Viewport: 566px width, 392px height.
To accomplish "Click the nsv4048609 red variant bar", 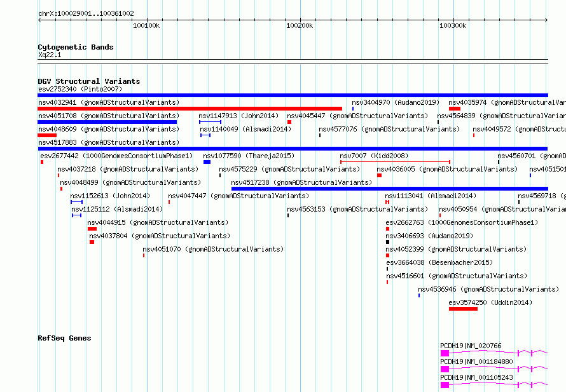I will coord(47,135).
